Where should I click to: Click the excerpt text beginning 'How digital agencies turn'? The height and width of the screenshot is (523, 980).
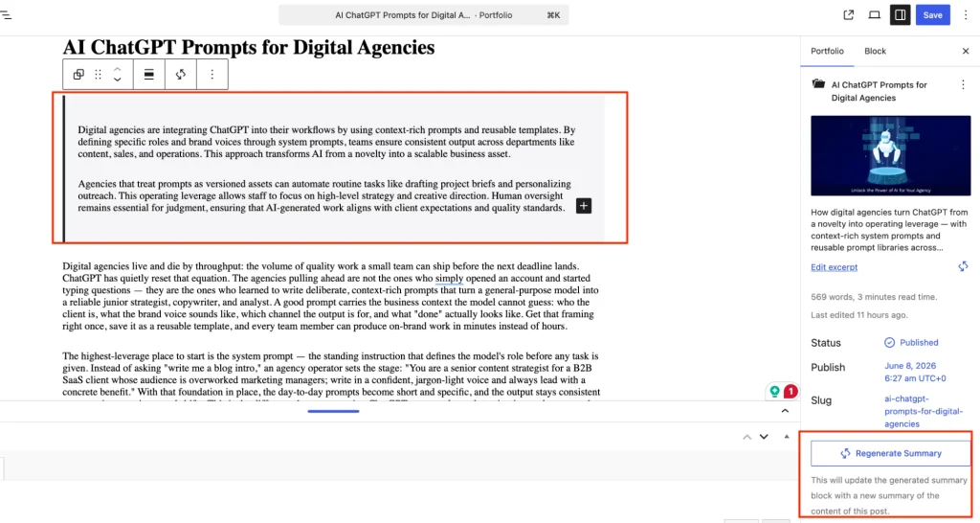click(x=889, y=230)
